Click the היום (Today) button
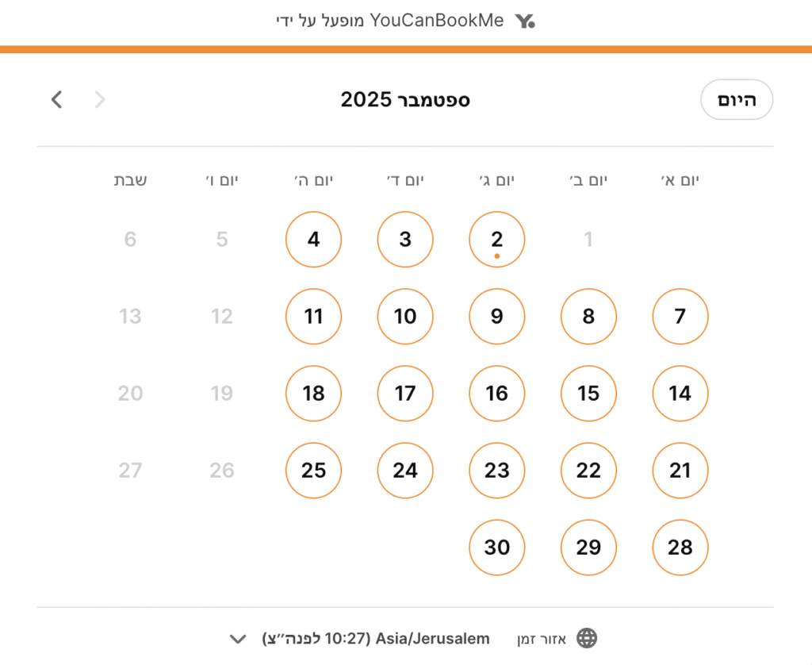The image size is (812, 665). (736, 100)
